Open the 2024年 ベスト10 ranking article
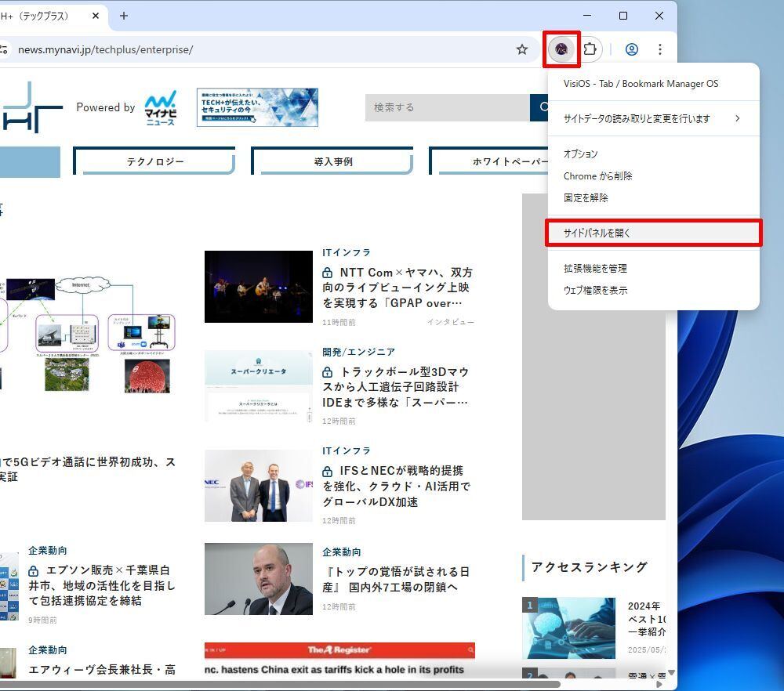Screen dimensions: 784x691 tap(647, 619)
